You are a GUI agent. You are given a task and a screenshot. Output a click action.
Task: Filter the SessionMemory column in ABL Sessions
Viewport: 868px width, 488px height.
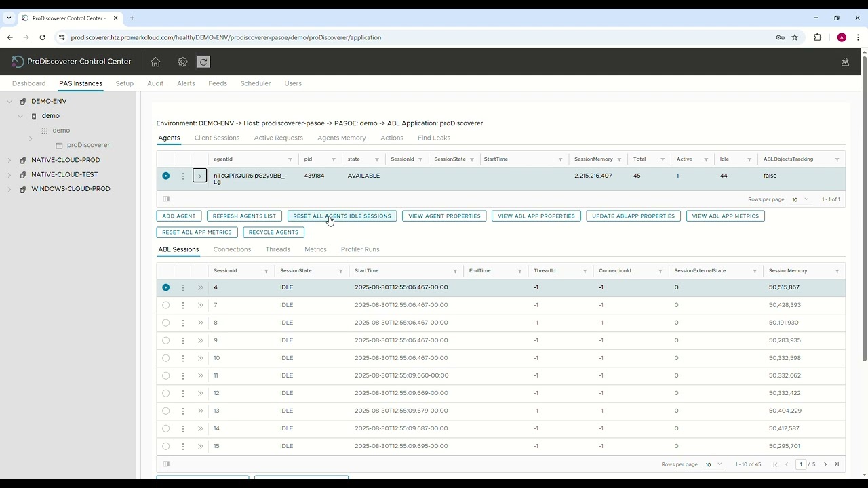pyautogui.click(x=837, y=271)
